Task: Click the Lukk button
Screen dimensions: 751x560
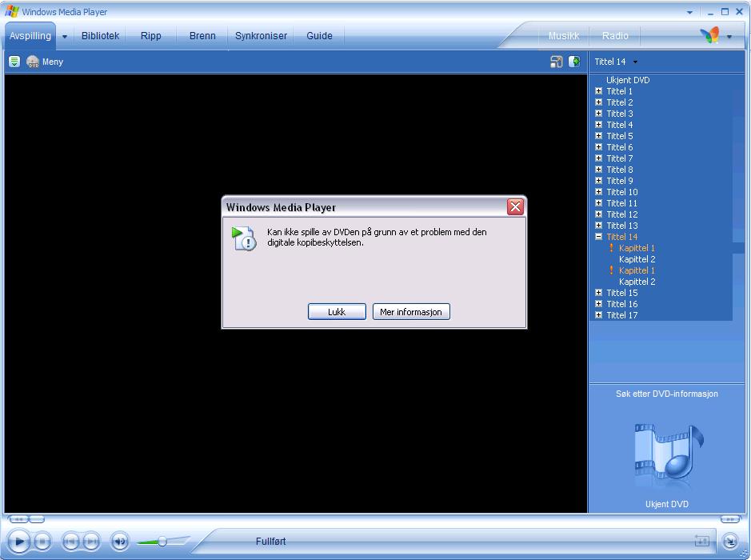Action: (337, 312)
